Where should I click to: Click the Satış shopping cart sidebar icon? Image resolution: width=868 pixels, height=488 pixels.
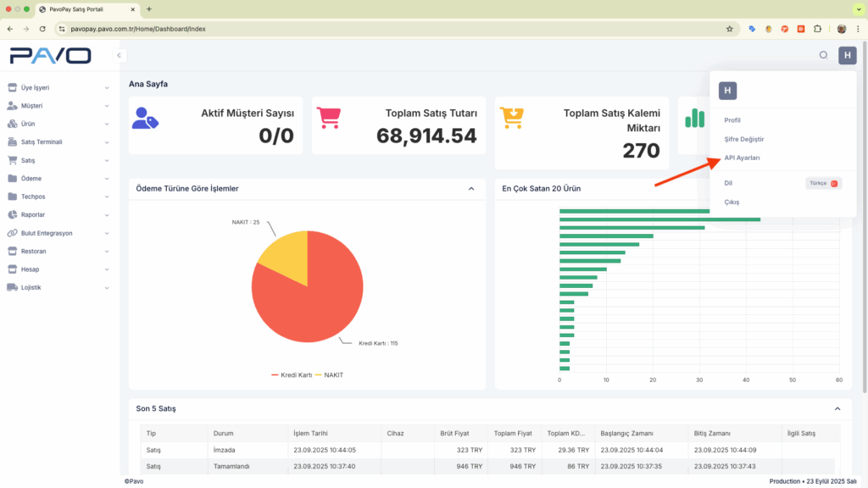pyautogui.click(x=12, y=160)
